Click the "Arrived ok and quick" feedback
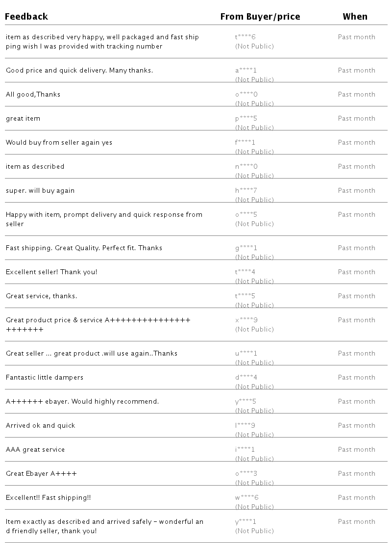The height and width of the screenshot is (543, 392). coord(41,426)
